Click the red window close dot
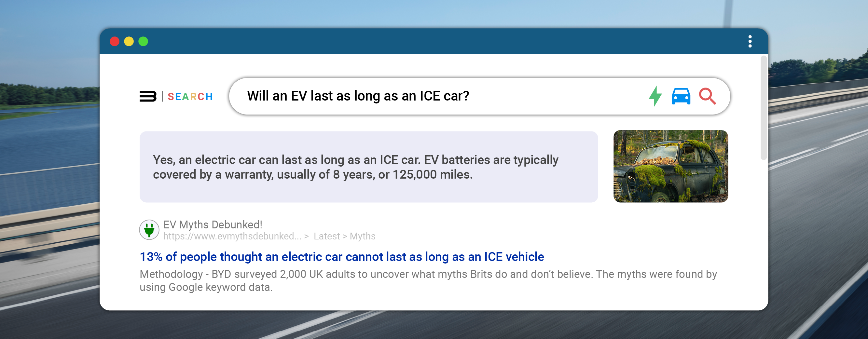 tap(115, 41)
